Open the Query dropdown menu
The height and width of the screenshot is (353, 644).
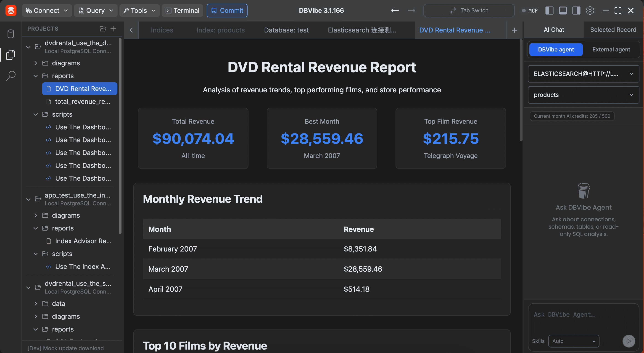point(96,11)
